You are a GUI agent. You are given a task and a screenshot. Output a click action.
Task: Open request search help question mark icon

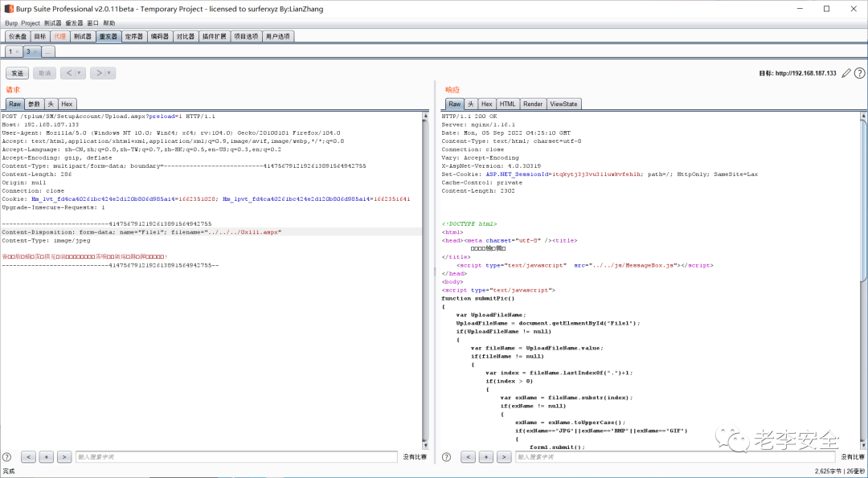tap(7, 457)
